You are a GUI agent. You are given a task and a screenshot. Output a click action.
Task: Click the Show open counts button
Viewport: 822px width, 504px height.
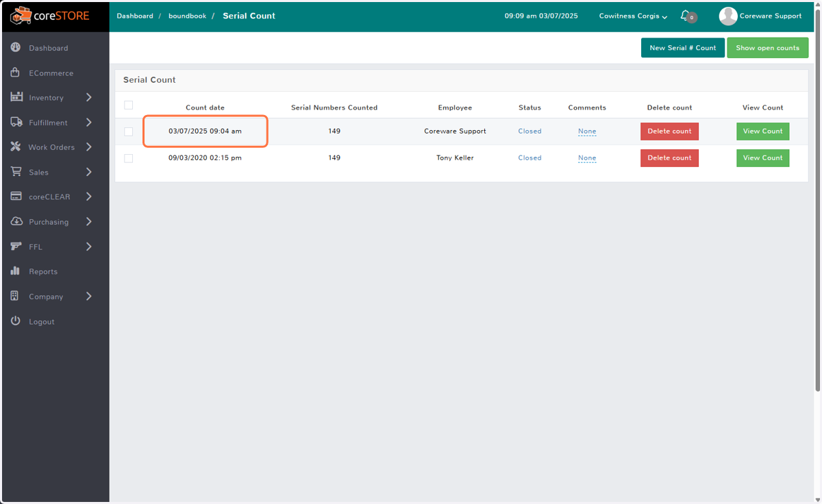(x=767, y=48)
